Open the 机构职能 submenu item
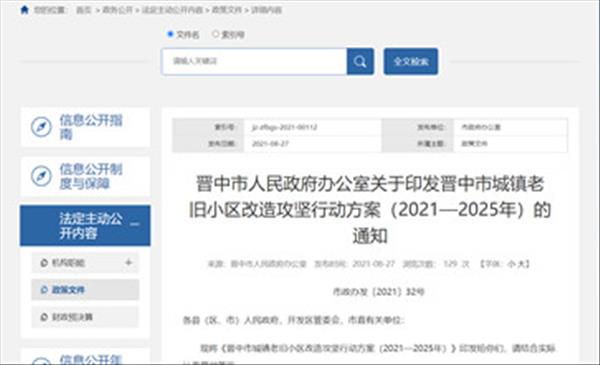This screenshot has height=365, width=600. [85, 263]
